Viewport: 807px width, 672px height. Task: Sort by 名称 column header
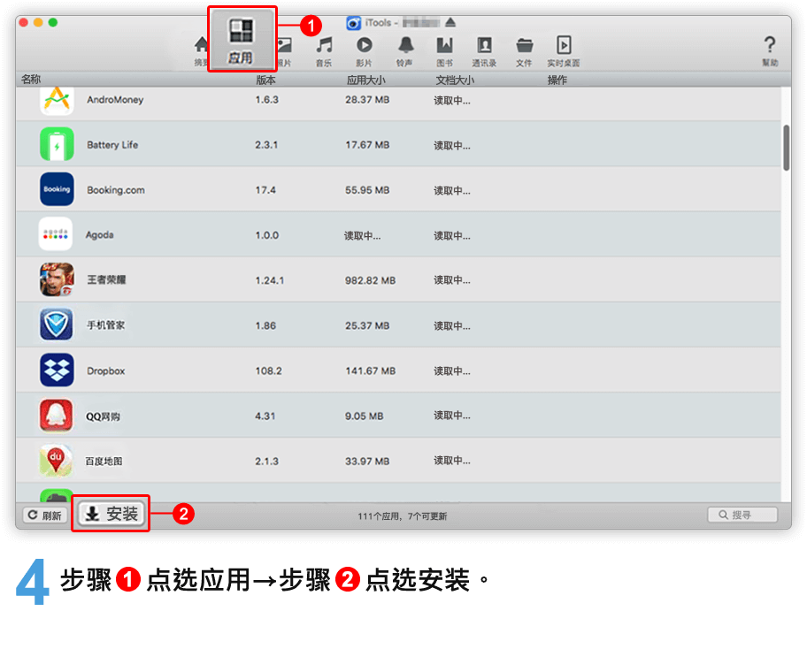[31, 80]
